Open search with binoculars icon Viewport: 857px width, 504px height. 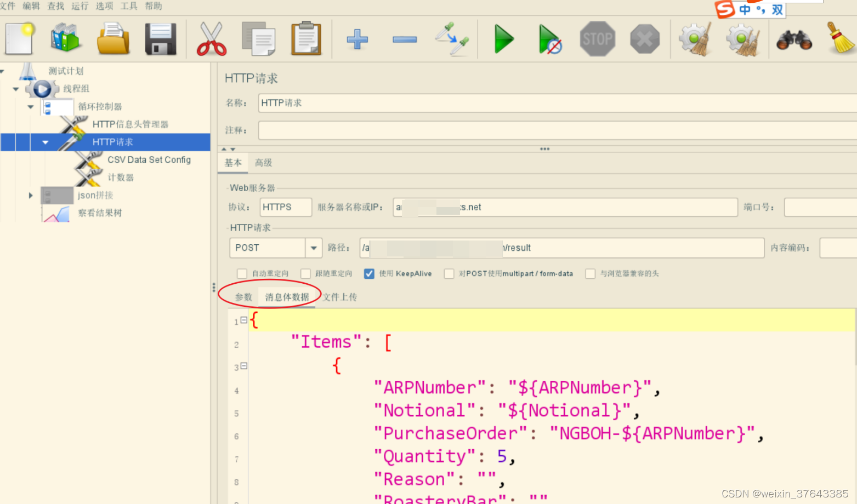click(x=794, y=40)
